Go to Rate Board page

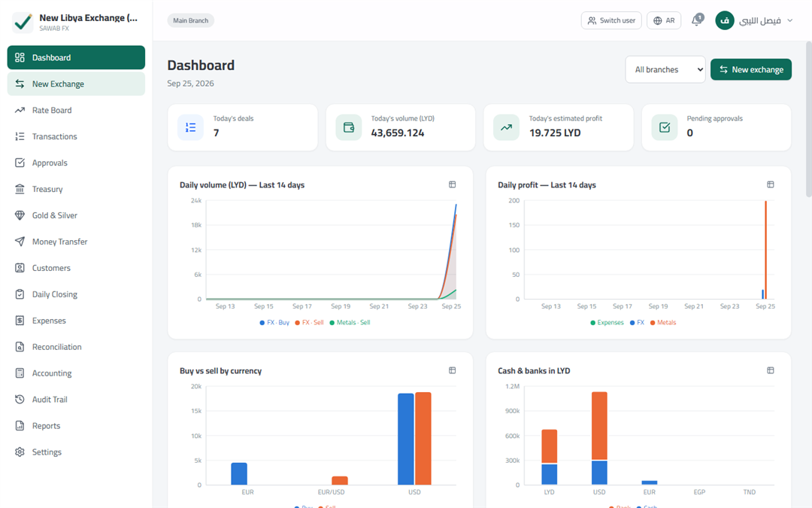pyautogui.click(x=76, y=110)
